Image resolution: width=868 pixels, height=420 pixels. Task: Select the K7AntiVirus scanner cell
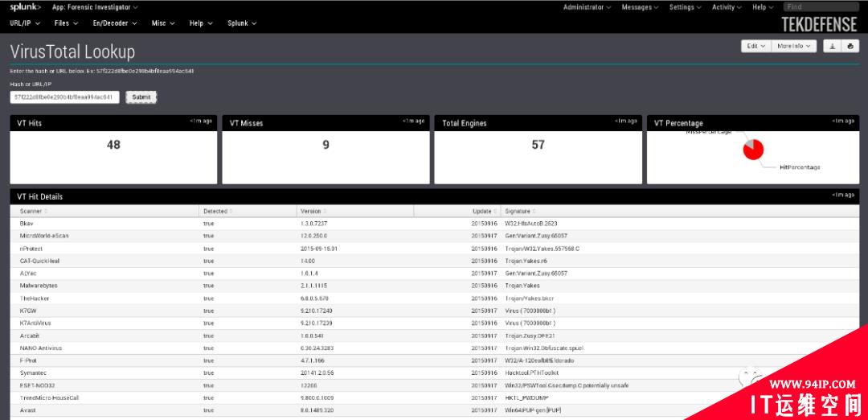point(35,323)
